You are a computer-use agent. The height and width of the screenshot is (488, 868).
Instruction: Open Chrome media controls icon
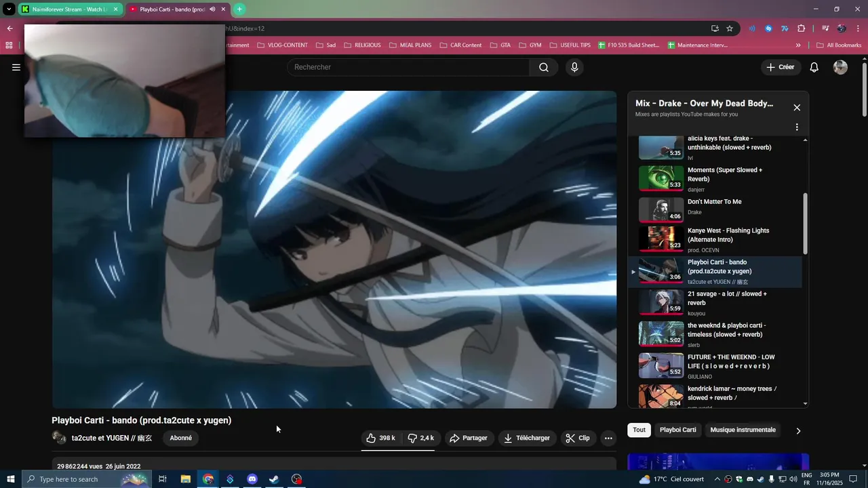(825, 28)
